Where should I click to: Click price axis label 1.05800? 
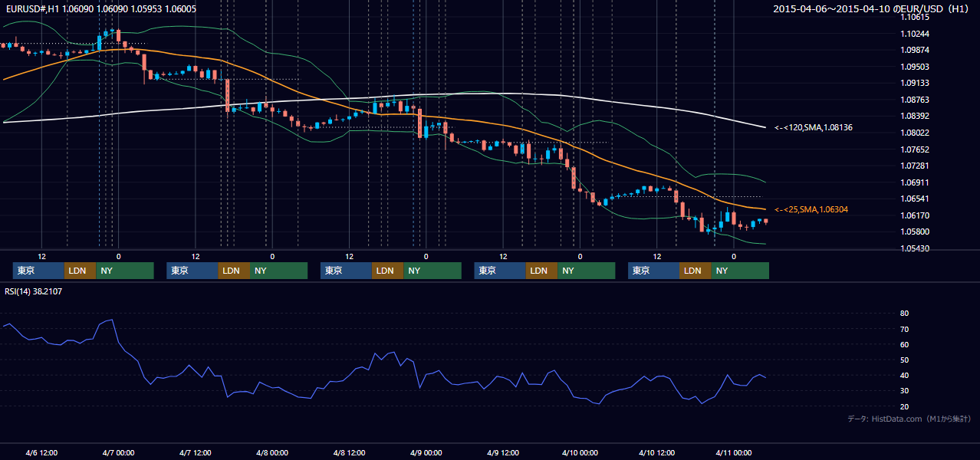click(915, 232)
